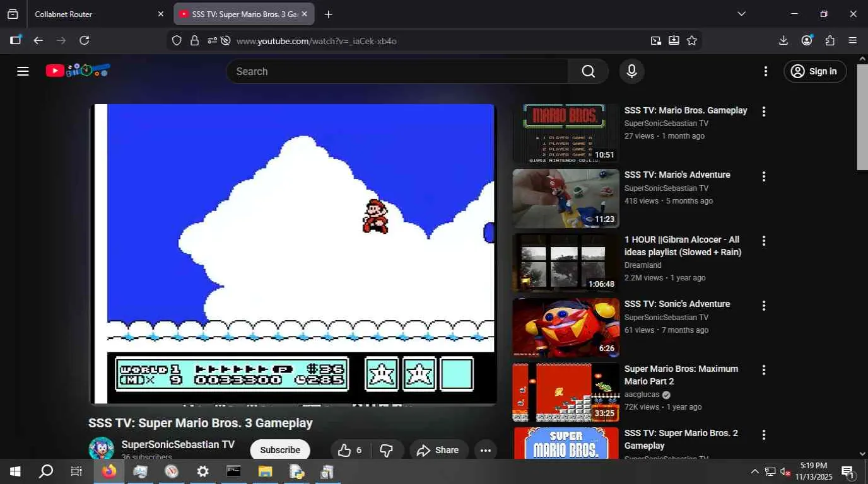
Task: Open the Mario Bros. Gameplay thumbnail
Action: [565, 134]
